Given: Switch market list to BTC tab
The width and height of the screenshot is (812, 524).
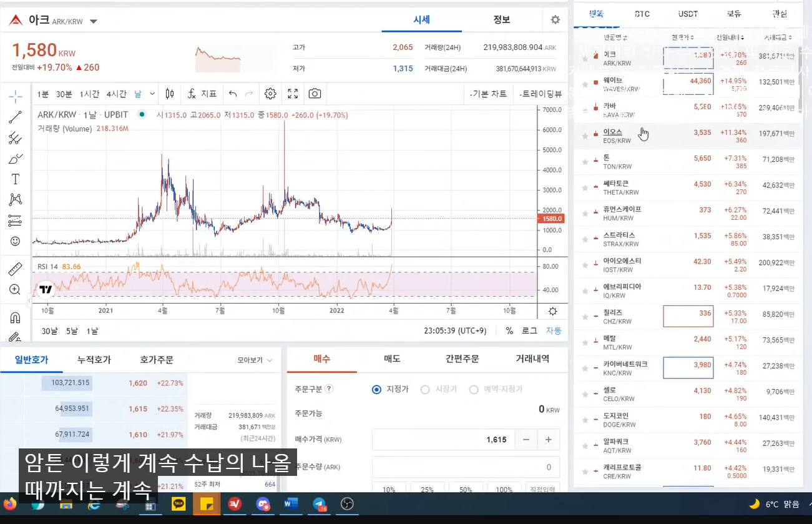Looking at the screenshot, I should [x=642, y=14].
